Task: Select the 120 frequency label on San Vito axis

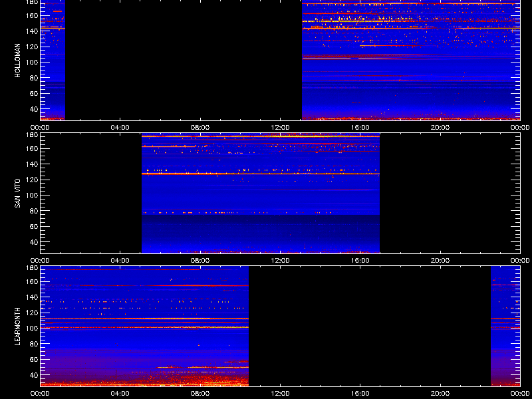Action: click(31, 180)
